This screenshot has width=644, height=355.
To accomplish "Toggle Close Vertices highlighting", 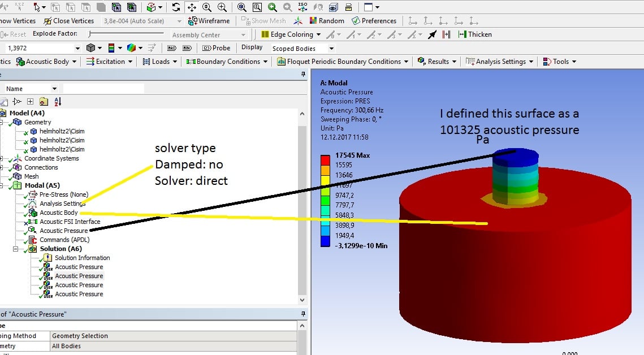I will [x=69, y=20].
